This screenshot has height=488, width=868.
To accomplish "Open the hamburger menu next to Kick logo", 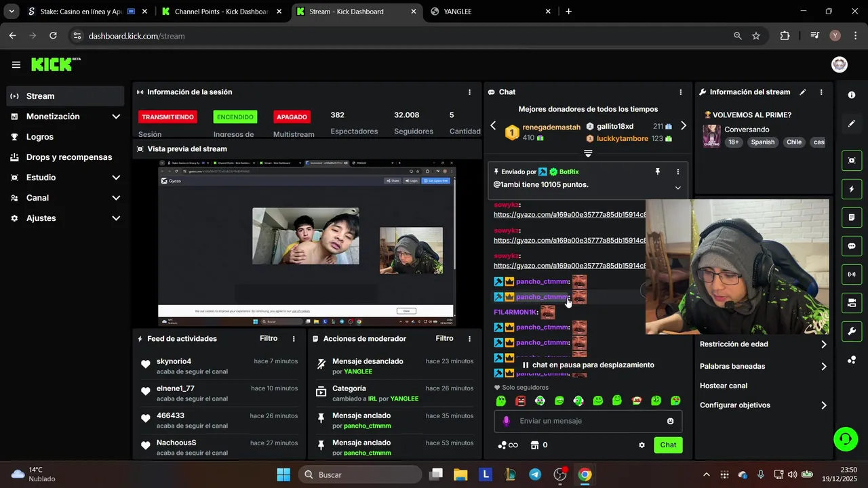I will click(x=16, y=65).
